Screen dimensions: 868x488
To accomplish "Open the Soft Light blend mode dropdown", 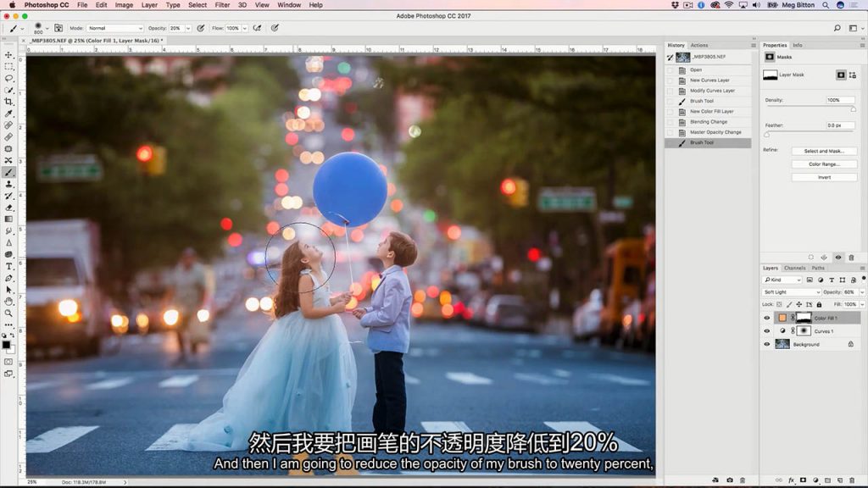I will click(790, 291).
